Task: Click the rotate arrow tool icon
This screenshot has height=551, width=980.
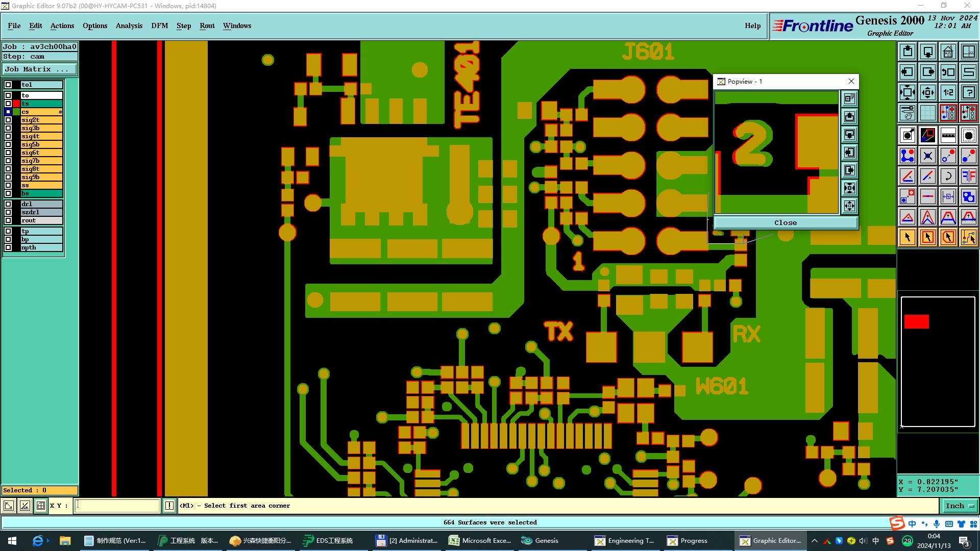Action: point(948,176)
